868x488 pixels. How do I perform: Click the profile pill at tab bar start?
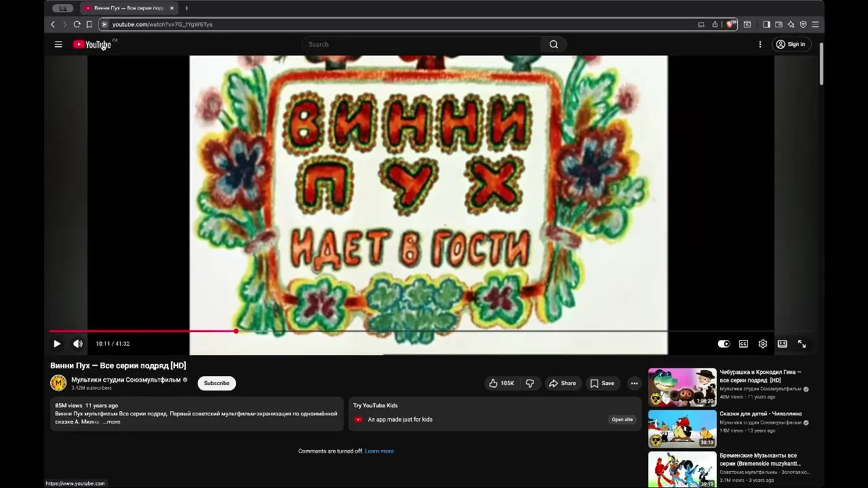[63, 8]
